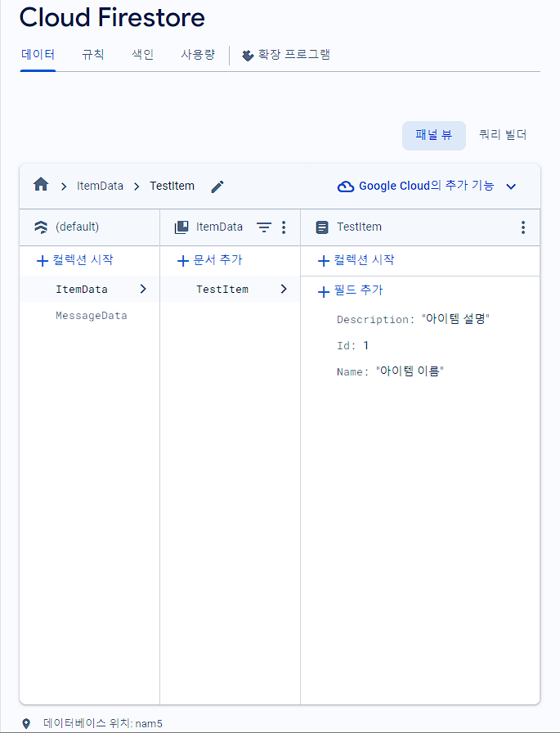Click the Description field value
Image resolution: width=560 pixels, height=733 pixels.
[x=455, y=319]
